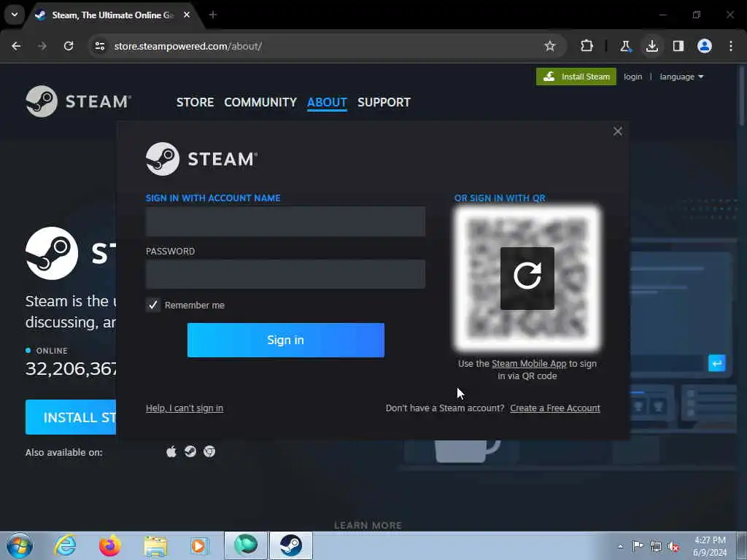Launch Firefox from taskbar
Viewport: 747px width, 560px height.
pos(110,545)
